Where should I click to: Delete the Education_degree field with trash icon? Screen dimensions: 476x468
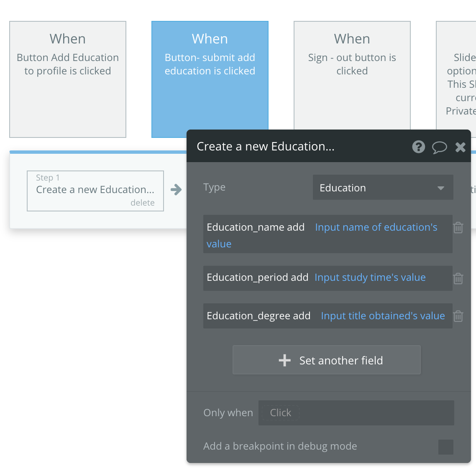coord(458,316)
